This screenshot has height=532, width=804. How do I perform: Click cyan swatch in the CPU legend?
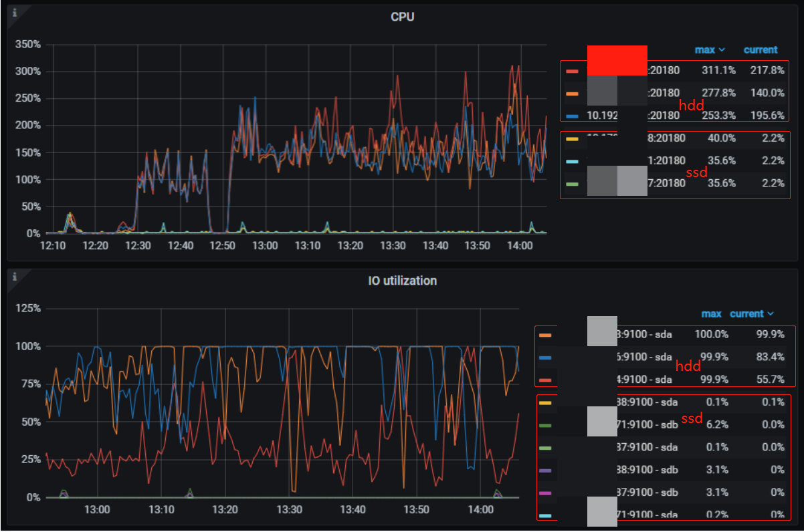pos(572,161)
